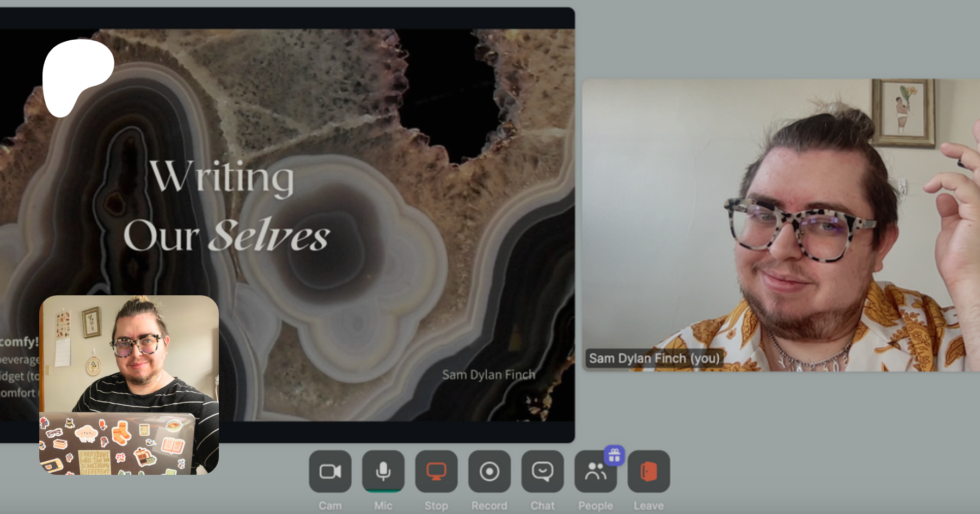Viewport: 980px width, 514px height.
Task: Open the People participants icon
Action: (595, 472)
